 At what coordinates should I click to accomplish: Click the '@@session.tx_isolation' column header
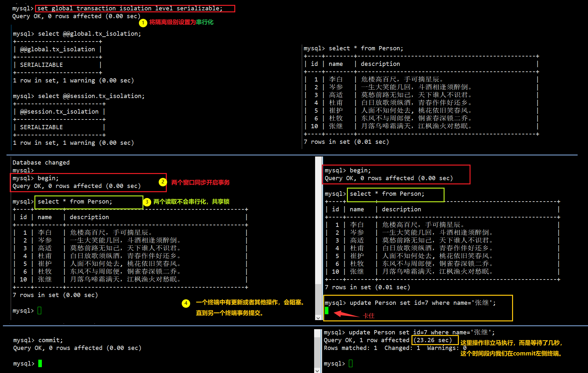coord(59,112)
